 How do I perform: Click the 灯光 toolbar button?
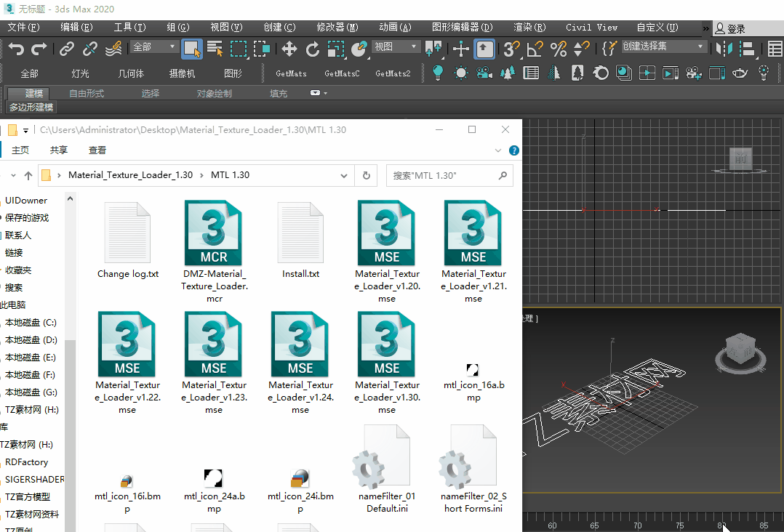click(x=80, y=73)
